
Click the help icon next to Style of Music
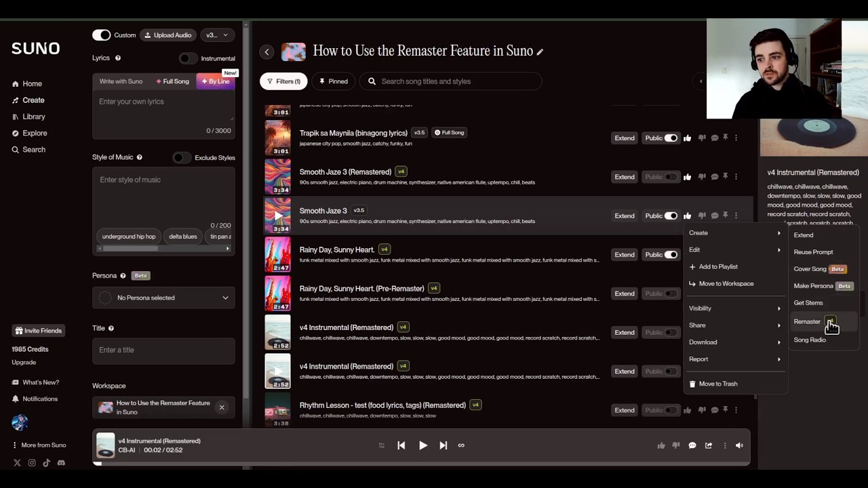click(140, 157)
